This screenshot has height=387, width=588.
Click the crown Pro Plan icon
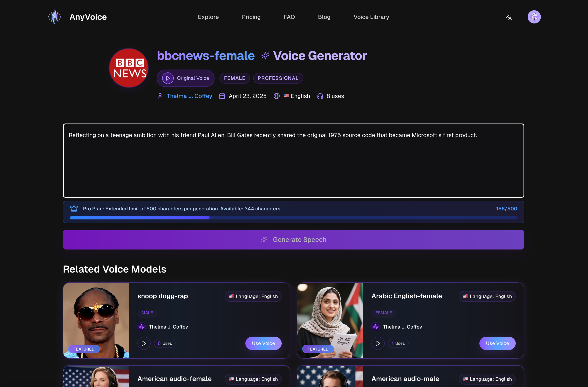(x=74, y=209)
